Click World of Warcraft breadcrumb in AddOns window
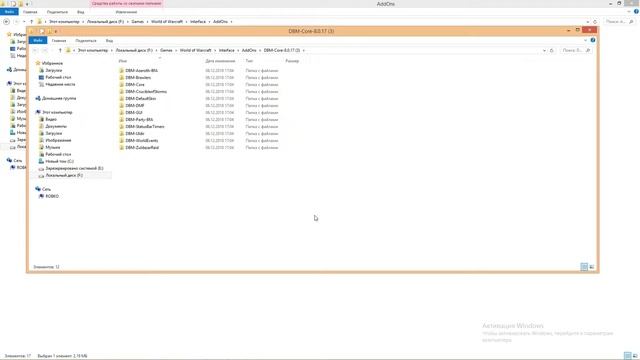 pos(167,22)
